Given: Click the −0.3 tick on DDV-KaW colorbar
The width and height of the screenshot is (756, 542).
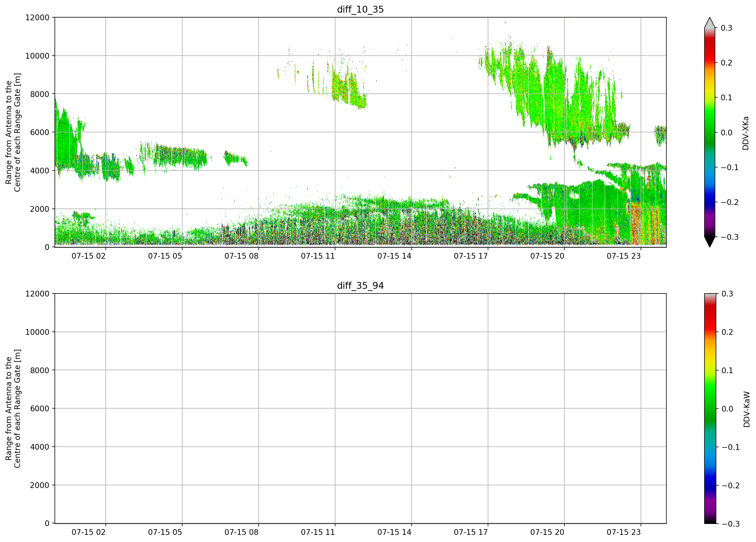Looking at the screenshot, I should [x=731, y=524].
